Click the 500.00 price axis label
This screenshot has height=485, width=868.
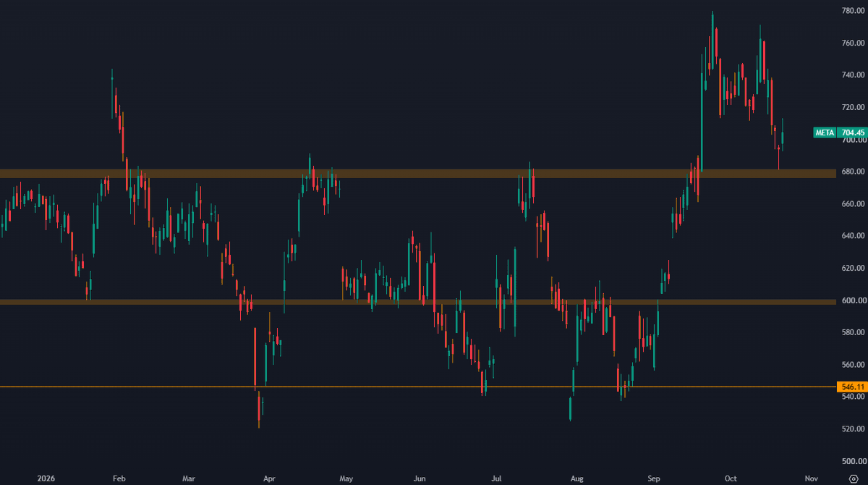(854, 461)
